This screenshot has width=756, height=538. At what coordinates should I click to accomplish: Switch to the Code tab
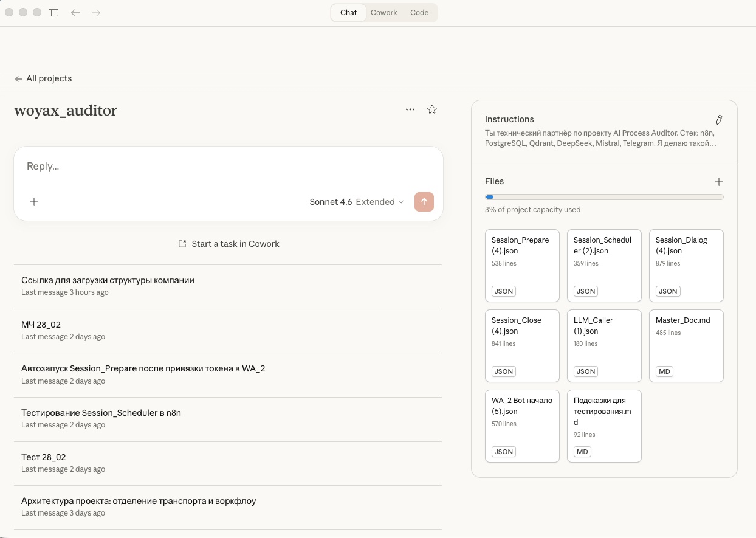coord(419,13)
